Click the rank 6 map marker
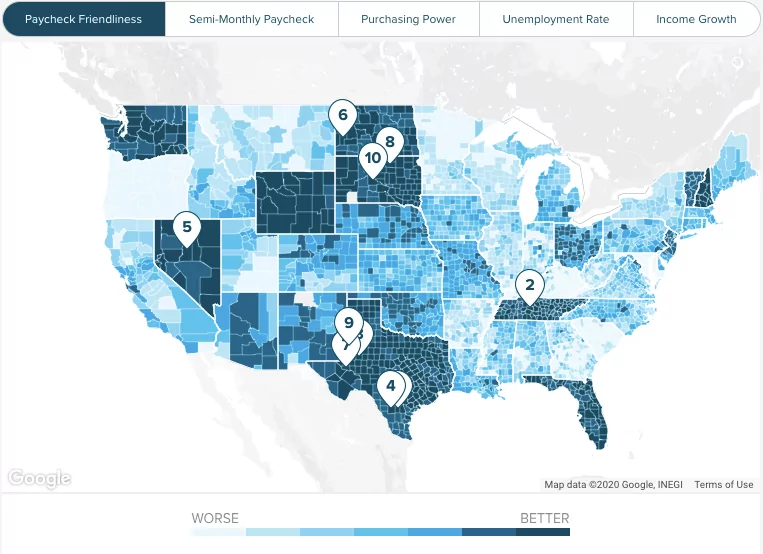Viewport: 763px width, 554px height. coord(343,116)
